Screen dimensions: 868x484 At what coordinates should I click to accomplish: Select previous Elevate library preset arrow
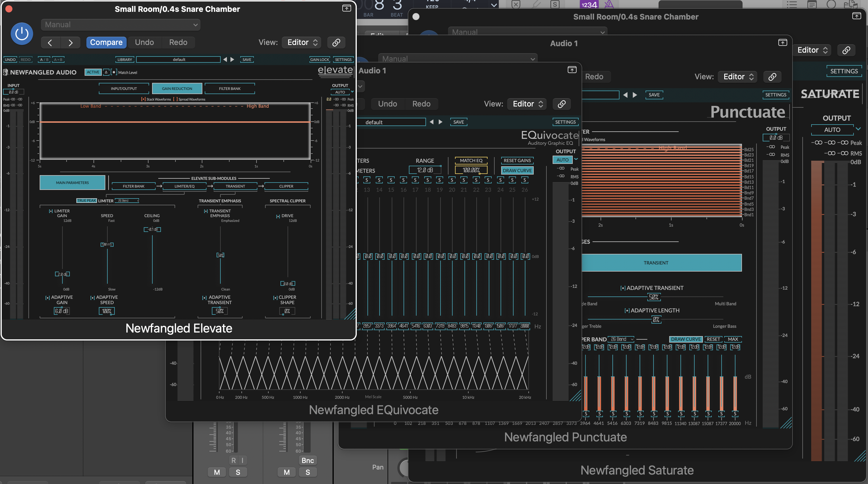pyautogui.click(x=225, y=59)
